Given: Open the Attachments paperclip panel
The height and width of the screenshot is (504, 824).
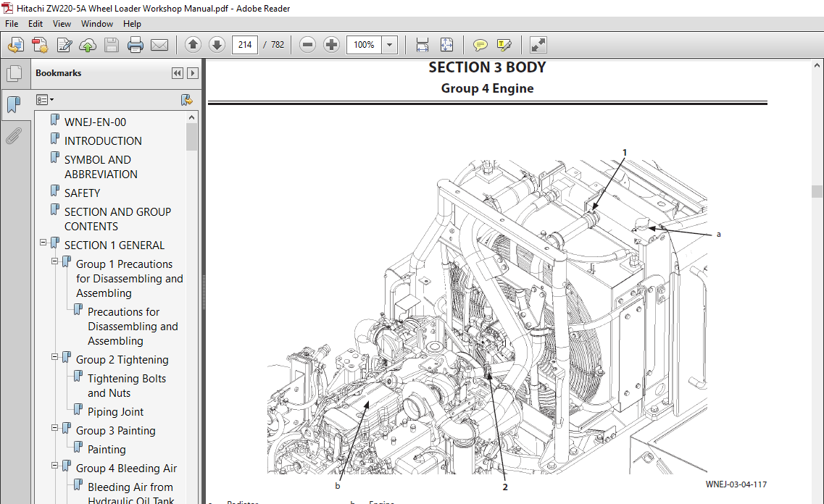Looking at the screenshot, I should click(x=14, y=136).
